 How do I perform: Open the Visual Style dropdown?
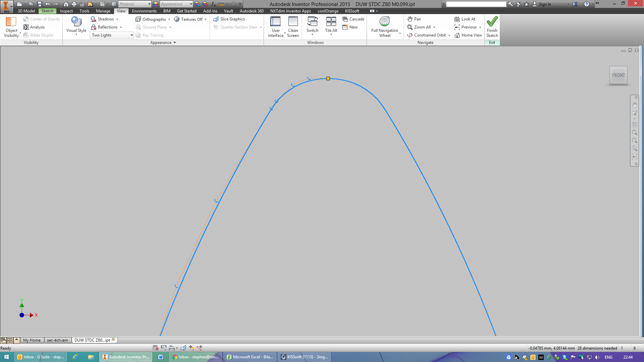pos(76,25)
